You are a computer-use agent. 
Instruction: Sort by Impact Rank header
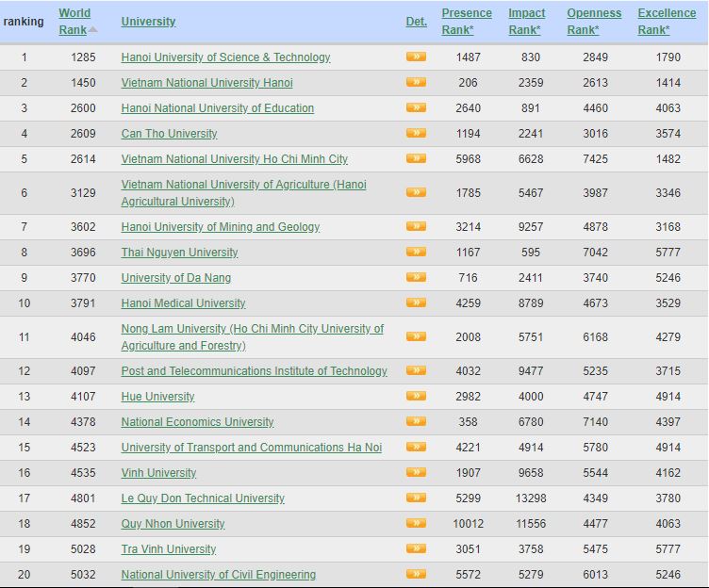click(526, 21)
